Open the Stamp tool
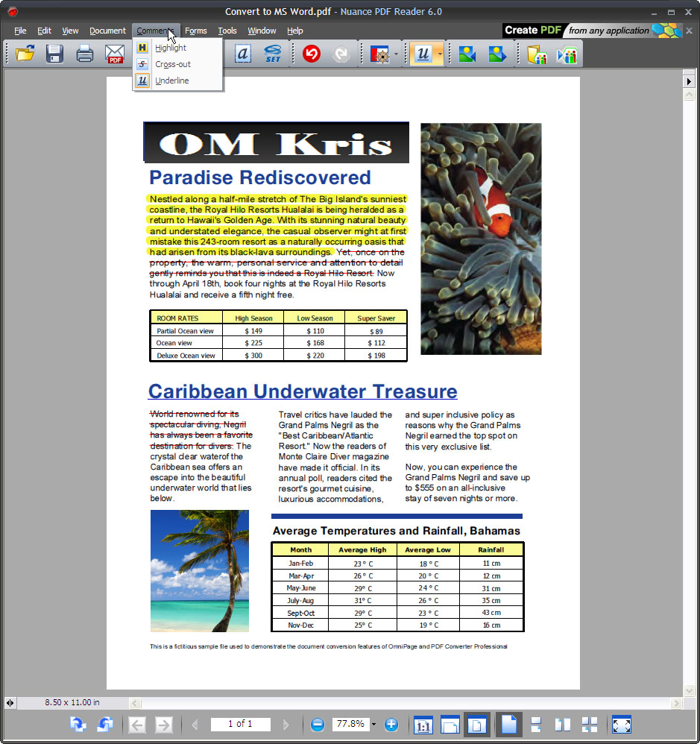The height and width of the screenshot is (744, 700). pos(379,54)
